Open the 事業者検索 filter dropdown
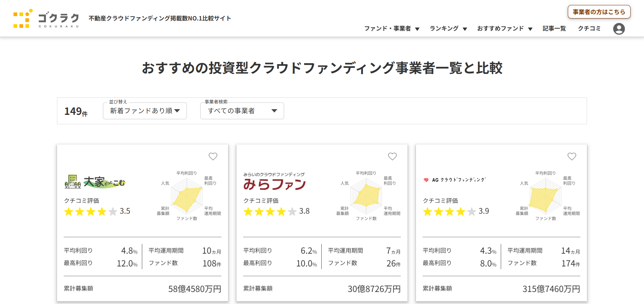 click(242, 111)
